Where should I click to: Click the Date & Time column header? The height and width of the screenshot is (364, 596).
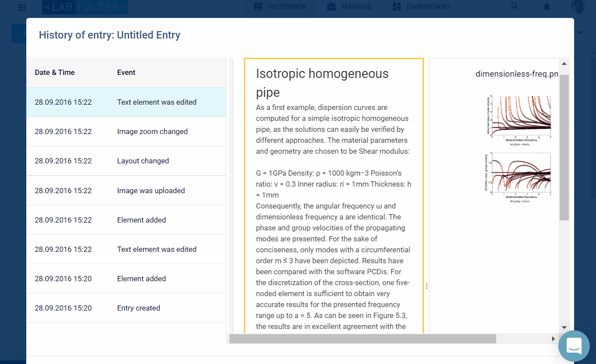coord(55,72)
